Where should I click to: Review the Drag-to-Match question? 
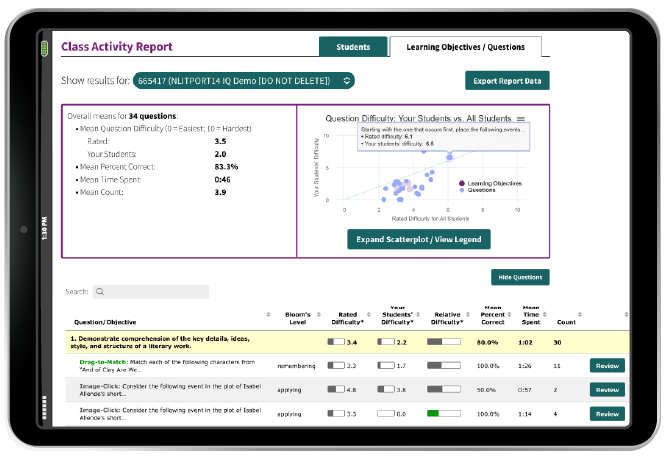pos(606,366)
